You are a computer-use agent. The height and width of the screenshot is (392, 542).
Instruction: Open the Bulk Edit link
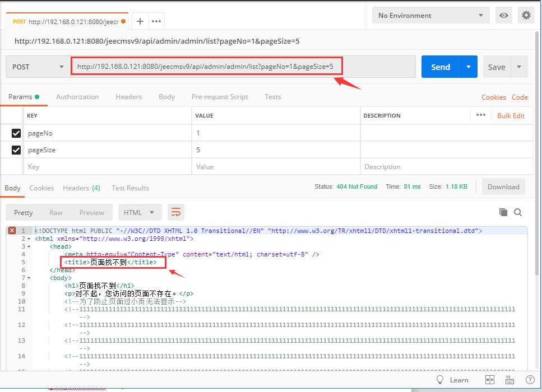[511, 115]
